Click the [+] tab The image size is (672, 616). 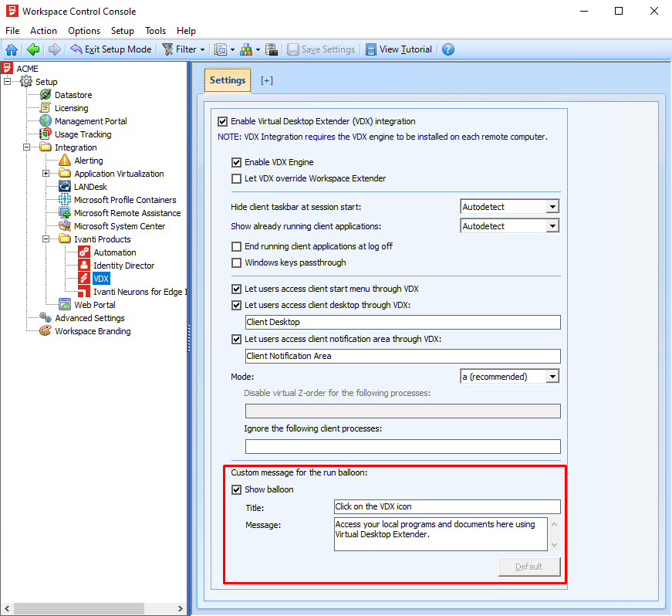pyautogui.click(x=267, y=80)
